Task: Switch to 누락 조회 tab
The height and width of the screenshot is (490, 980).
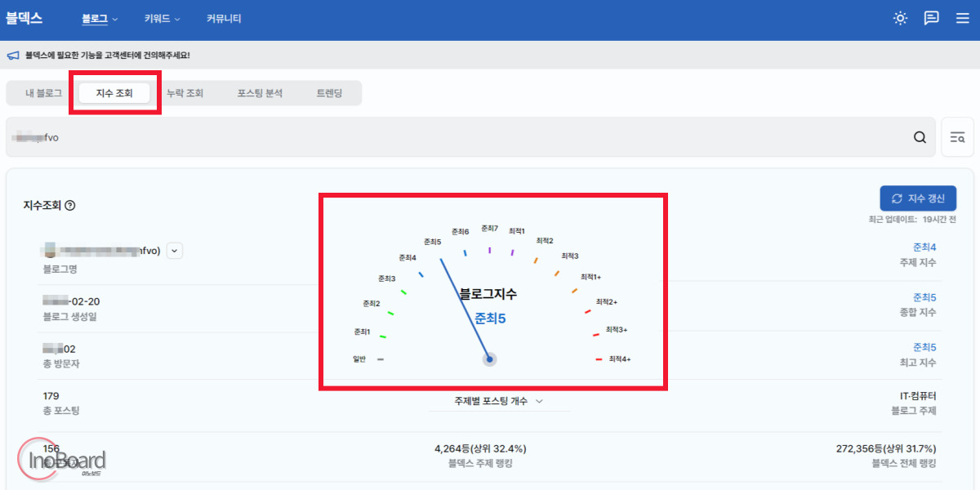Action: 185,93
